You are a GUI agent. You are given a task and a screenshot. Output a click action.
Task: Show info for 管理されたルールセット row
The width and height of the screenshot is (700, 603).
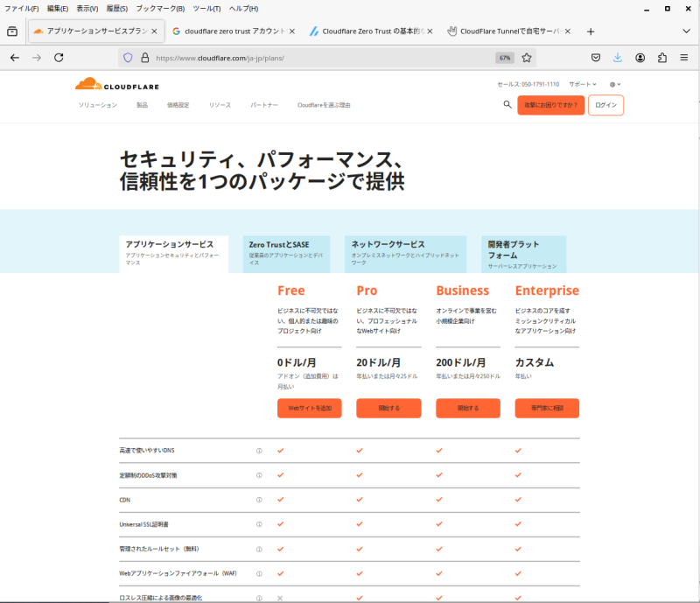(259, 549)
